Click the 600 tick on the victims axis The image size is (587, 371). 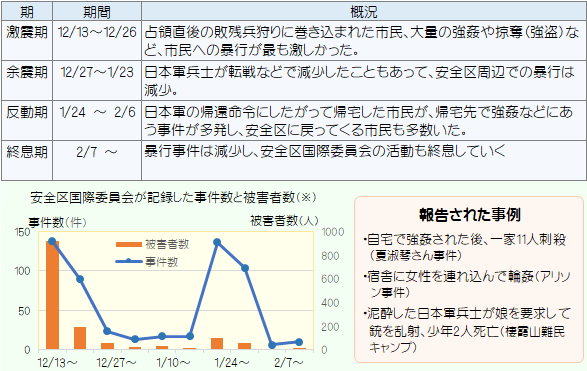[x=330, y=279]
